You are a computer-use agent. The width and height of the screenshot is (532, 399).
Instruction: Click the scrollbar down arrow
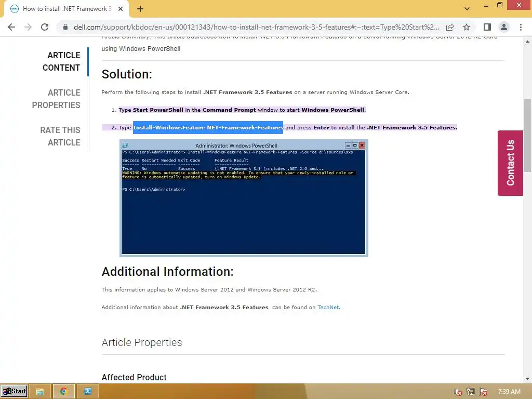[527, 379]
